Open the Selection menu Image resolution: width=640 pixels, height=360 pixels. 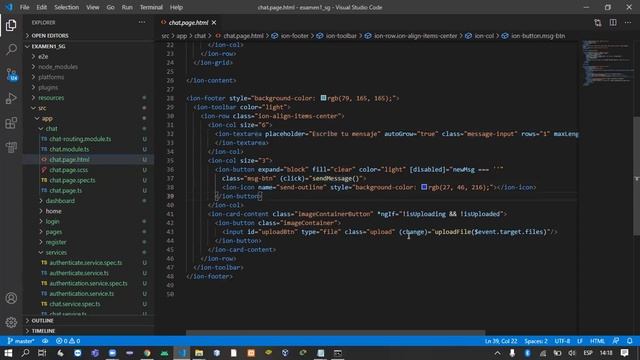[67, 7]
